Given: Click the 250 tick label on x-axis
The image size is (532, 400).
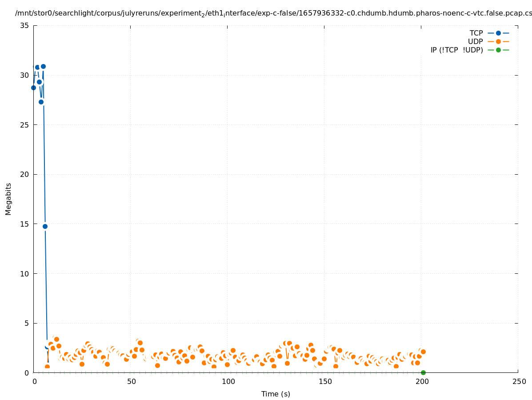Looking at the screenshot, I should [x=518, y=382].
